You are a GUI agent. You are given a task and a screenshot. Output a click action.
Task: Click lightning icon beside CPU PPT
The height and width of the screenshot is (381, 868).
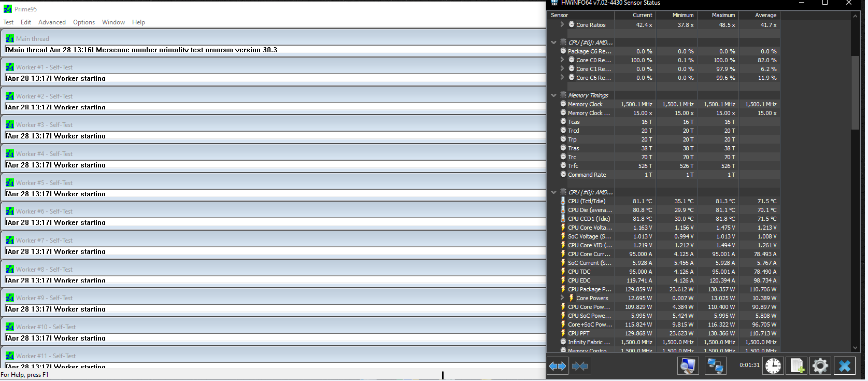[x=563, y=333]
